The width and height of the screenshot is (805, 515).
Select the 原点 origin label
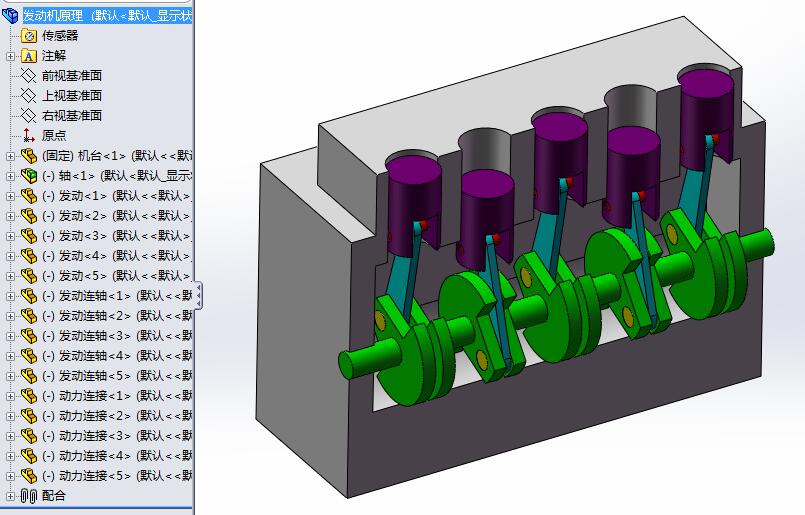point(54,136)
